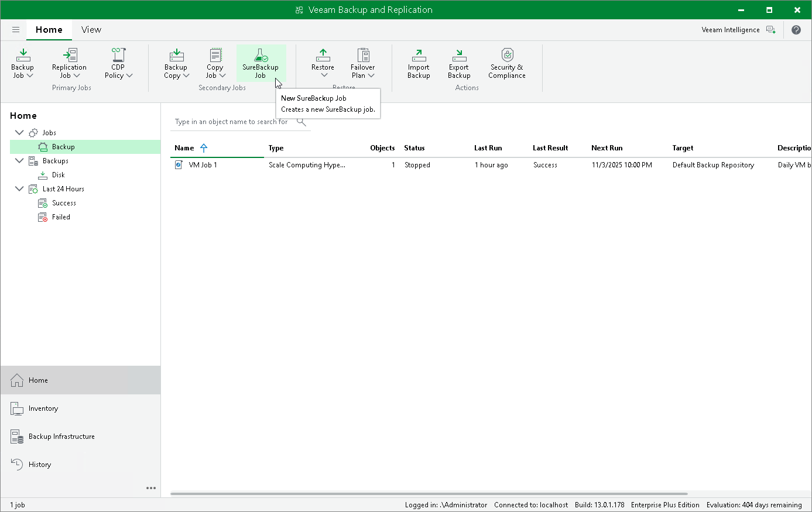Click the horizontal scrollbar of job list
Screen dimensions: 812x512
(x=427, y=494)
